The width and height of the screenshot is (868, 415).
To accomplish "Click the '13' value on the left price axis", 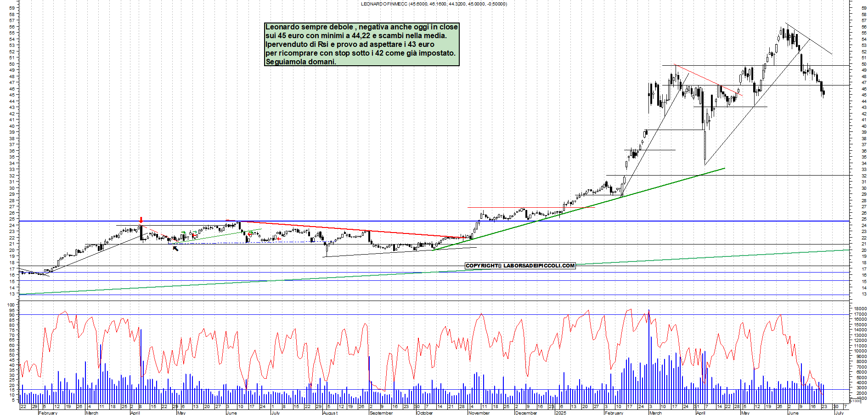I will click(x=12, y=294).
